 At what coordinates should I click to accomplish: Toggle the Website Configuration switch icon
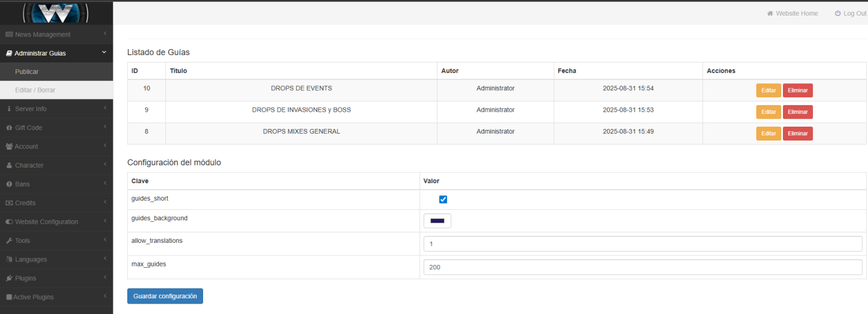coord(9,222)
